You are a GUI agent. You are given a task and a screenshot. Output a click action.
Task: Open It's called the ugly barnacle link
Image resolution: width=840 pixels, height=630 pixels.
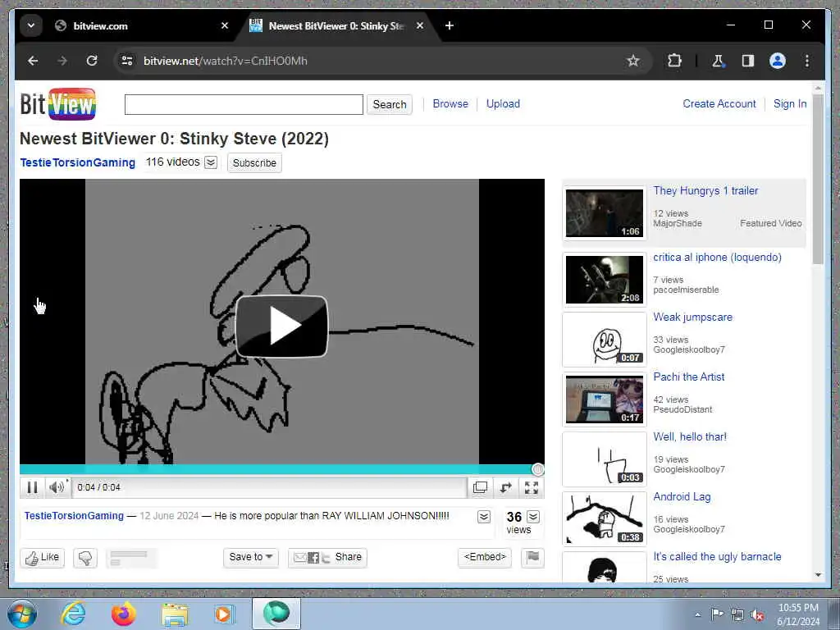[717, 557]
